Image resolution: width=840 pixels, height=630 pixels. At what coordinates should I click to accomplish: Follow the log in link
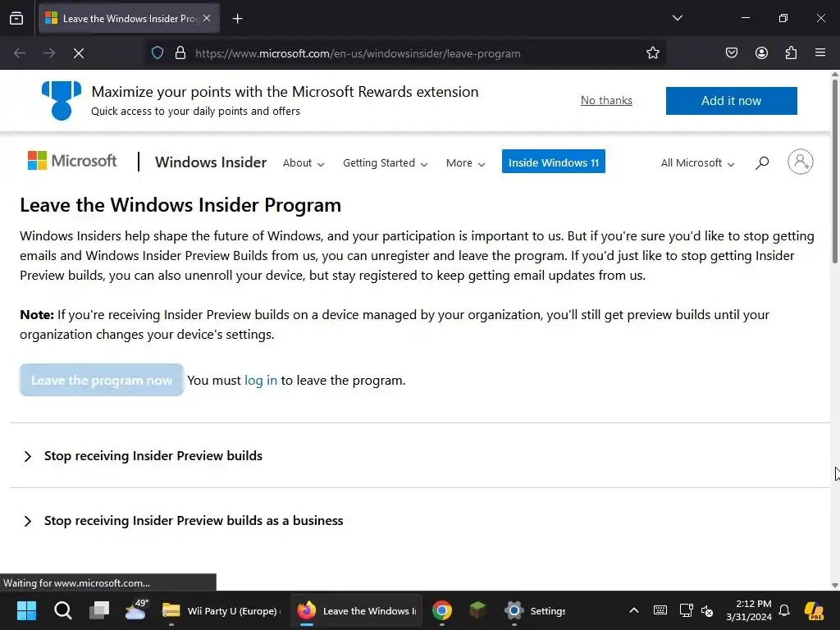pos(261,381)
